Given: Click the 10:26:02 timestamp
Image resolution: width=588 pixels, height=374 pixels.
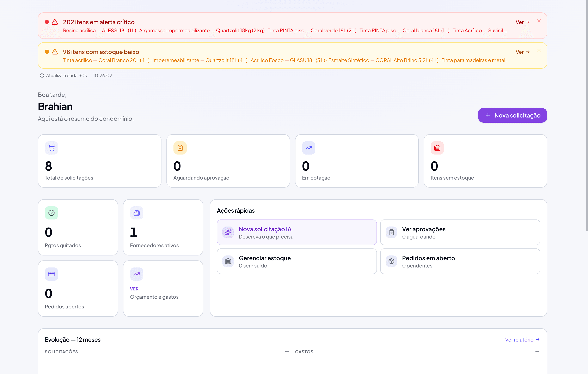Looking at the screenshot, I should coord(103,76).
